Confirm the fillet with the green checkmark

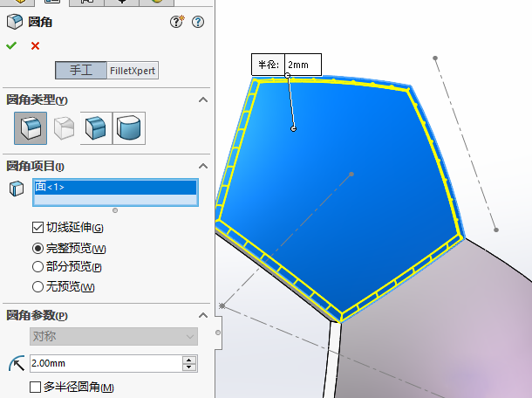tap(11, 45)
